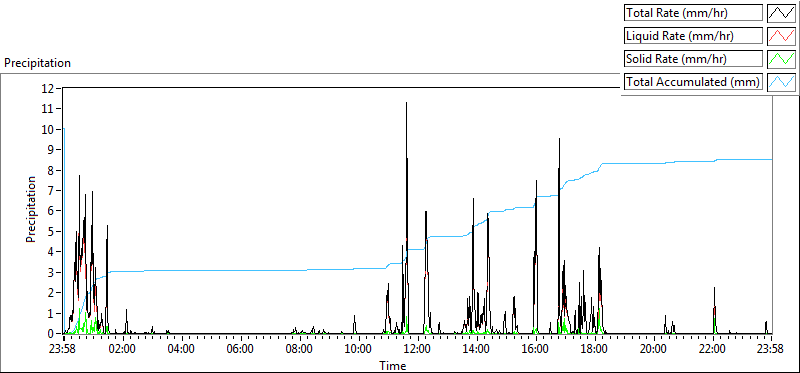The width and height of the screenshot is (800, 373).
Task: Select the Liquid Rate (mm/hr) legend label
Action: [x=693, y=36]
